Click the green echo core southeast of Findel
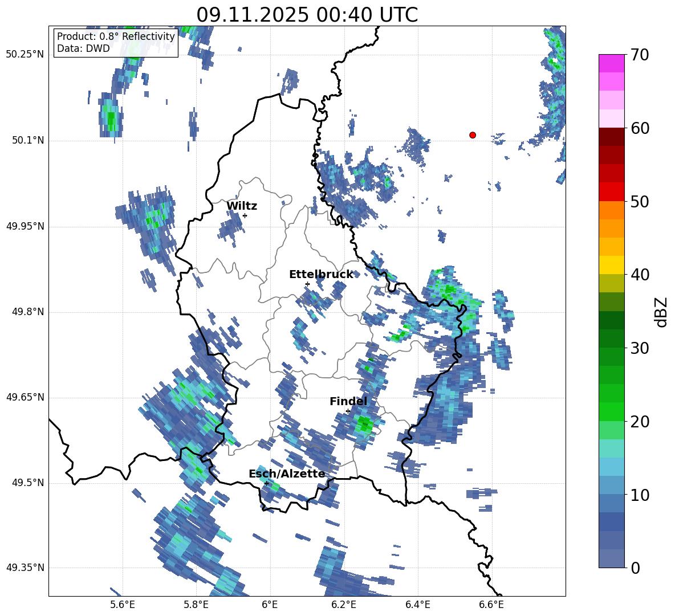 coord(364,425)
